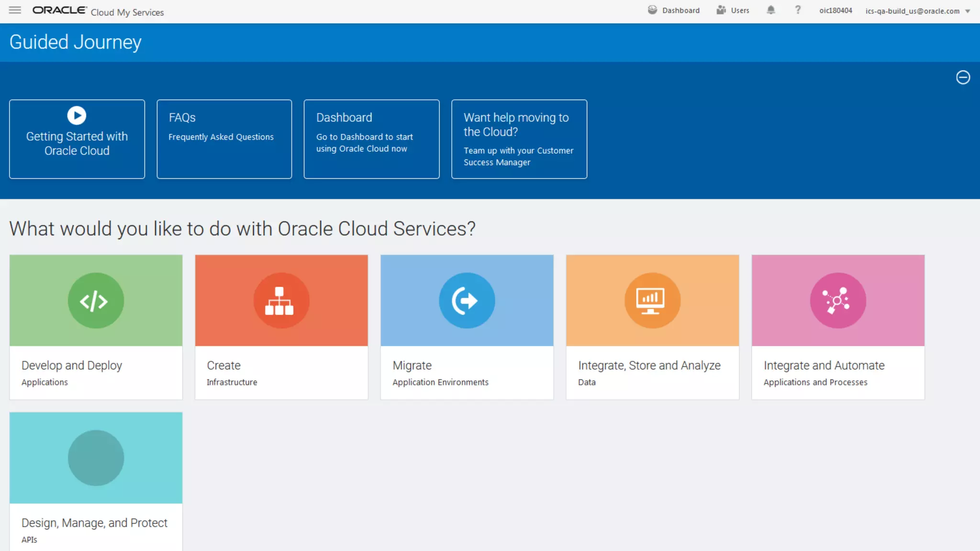Click the teal Design, Manage, and Protect circle
The width and height of the screenshot is (980, 551).
96,458
